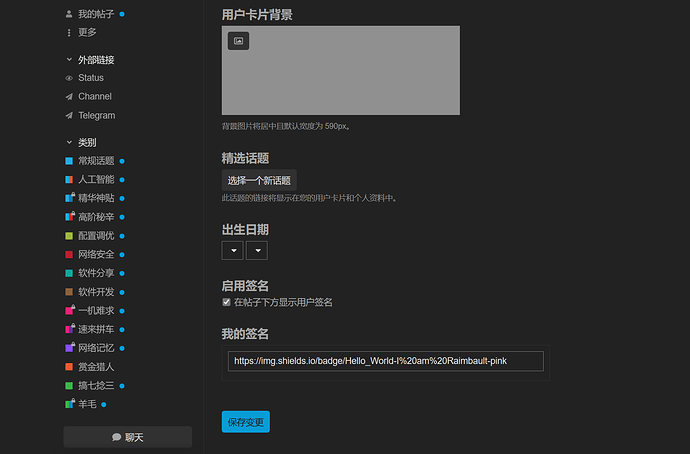
Task: Open the Status external link
Action: [91, 78]
